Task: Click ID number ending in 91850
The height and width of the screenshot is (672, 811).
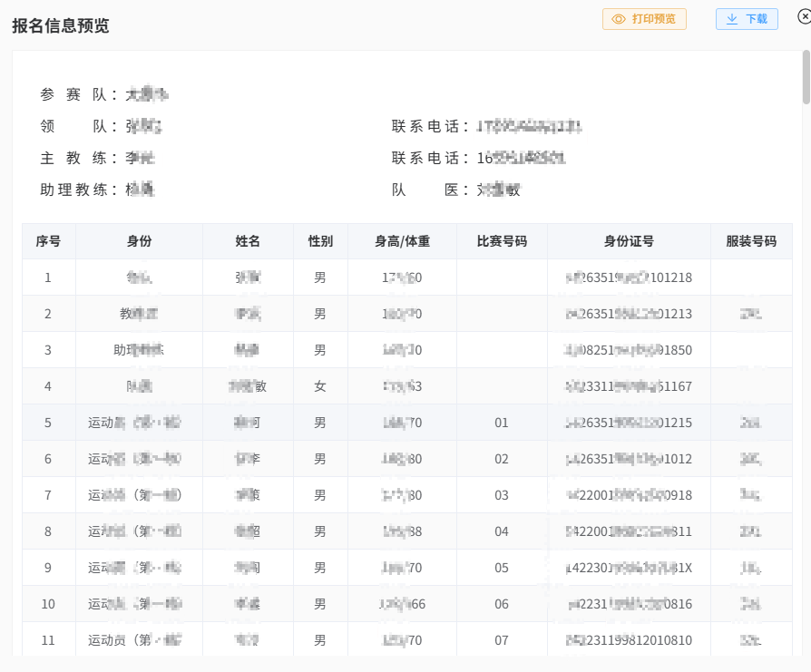Action: [629, 350]
